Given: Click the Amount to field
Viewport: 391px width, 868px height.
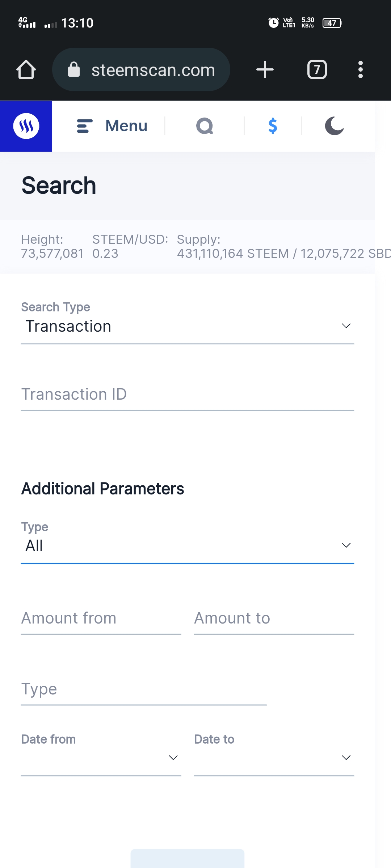Looking at the screenshot, I should [274, 618].
